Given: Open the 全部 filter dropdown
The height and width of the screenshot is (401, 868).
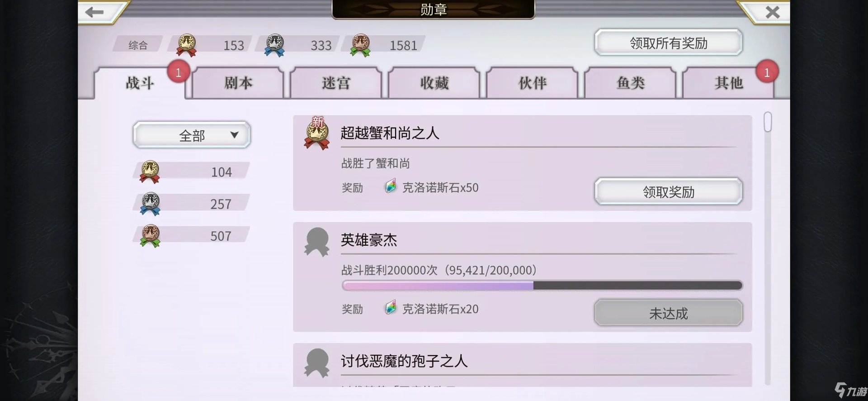Looking at the screenshot, I should (192, 135).
